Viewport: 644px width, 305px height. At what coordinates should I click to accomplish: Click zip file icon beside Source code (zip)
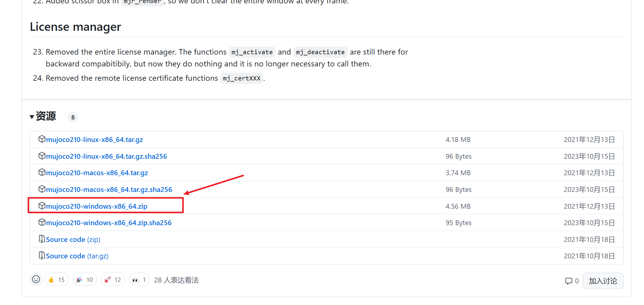click(42, 239)
